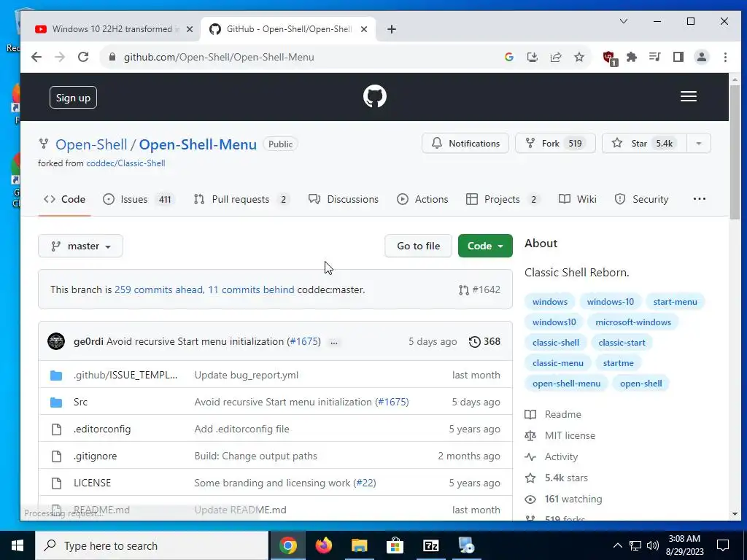Reload the page with refresh icon

(x=83, y=57)
